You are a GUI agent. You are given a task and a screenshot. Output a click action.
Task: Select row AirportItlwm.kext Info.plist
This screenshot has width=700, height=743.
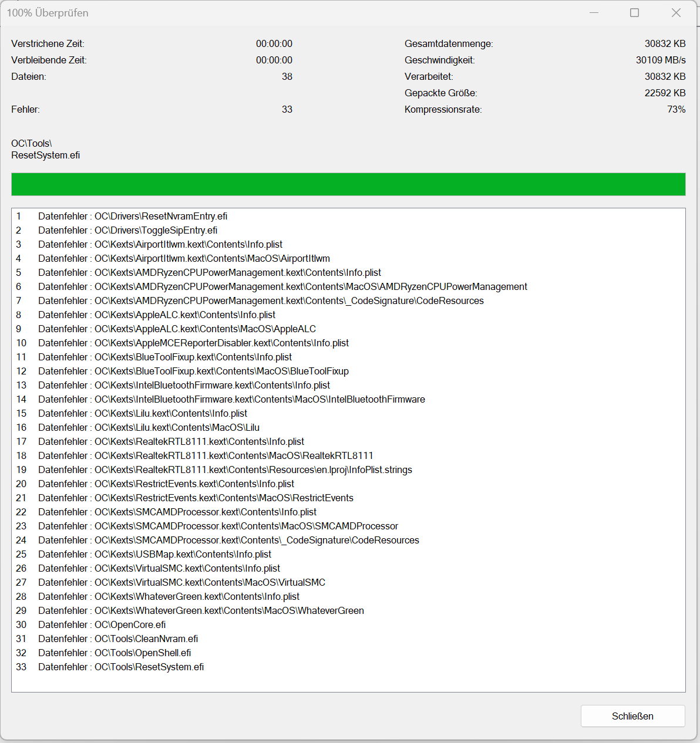[348, 244]
